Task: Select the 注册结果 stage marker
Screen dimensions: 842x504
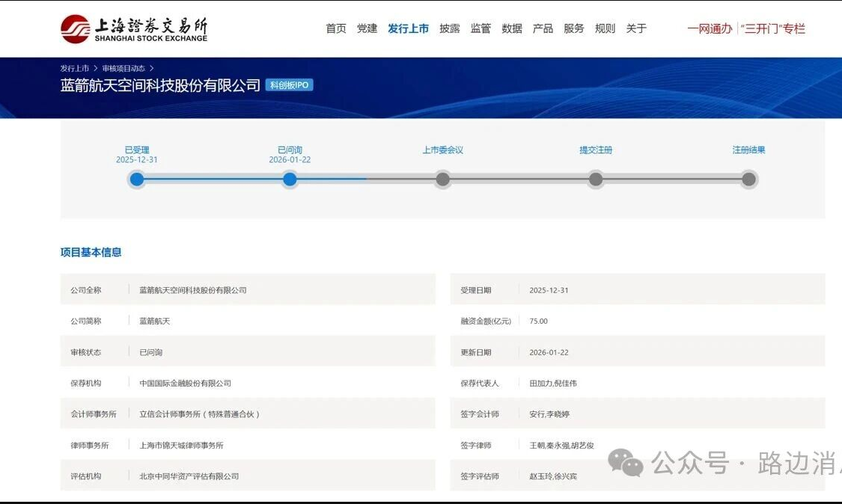Action: click(748, 179)
